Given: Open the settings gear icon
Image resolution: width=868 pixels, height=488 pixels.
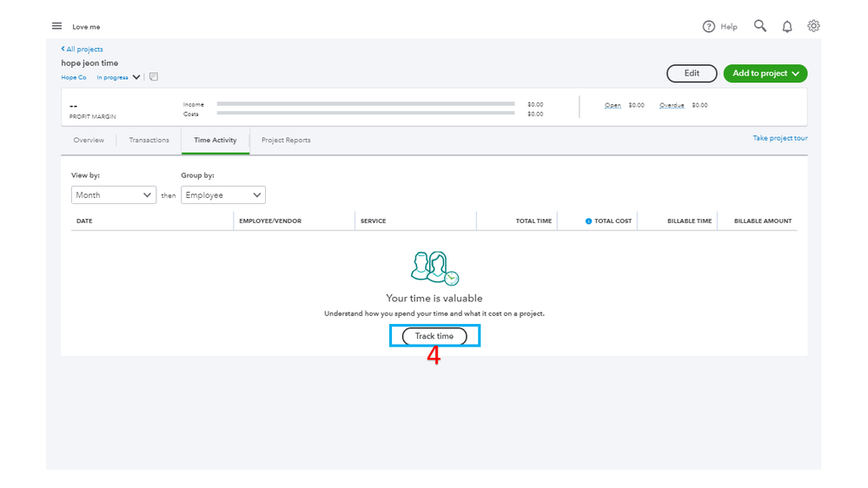Looking at the screenshot, I should click(813, 26).
